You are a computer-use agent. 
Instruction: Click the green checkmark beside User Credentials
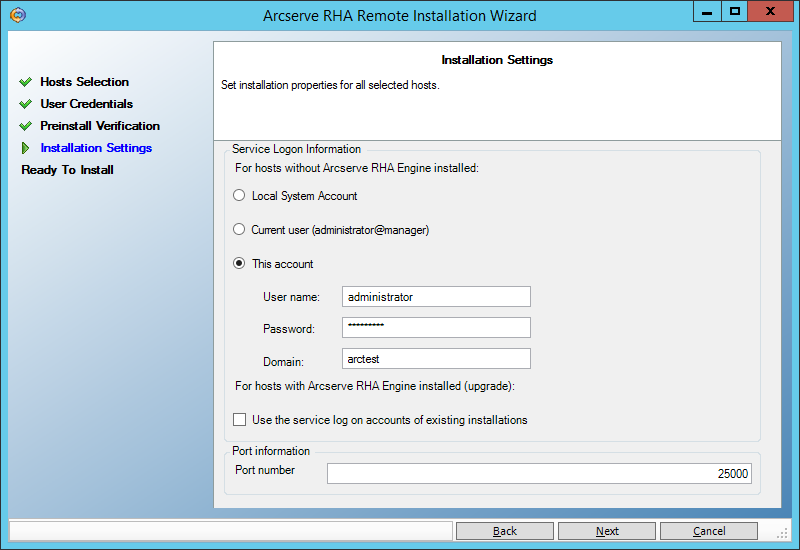26,104
